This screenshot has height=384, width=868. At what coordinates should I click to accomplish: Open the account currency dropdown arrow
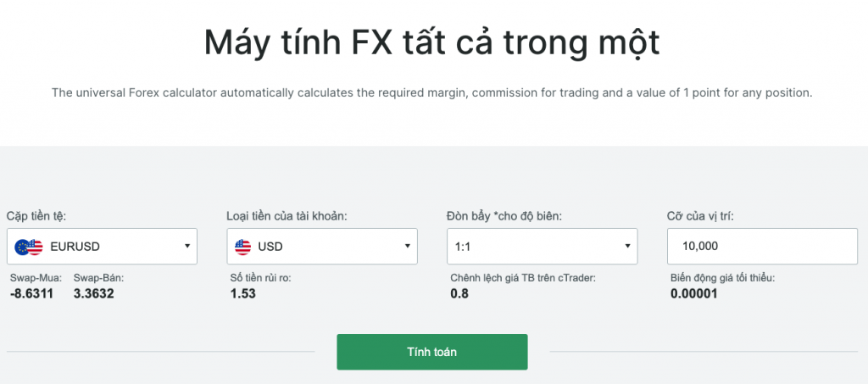[x=407, y=247]
